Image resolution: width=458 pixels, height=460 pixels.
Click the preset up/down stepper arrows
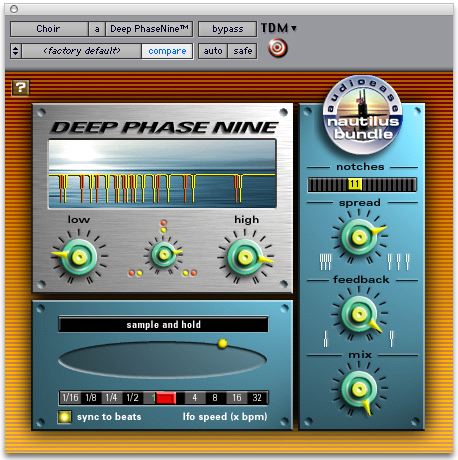coord(16,51)
